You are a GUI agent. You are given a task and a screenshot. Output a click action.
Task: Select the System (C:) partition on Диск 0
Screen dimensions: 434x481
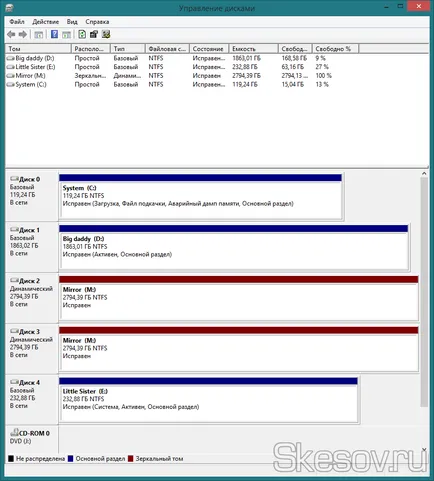201,197
